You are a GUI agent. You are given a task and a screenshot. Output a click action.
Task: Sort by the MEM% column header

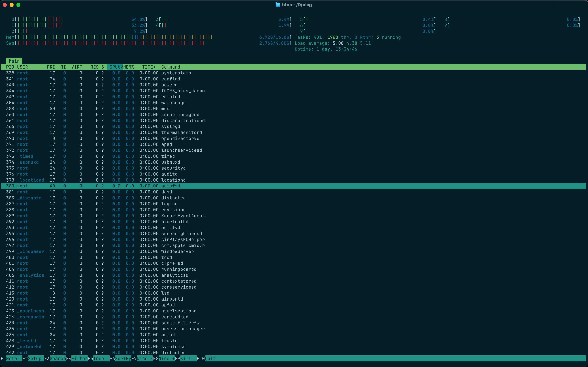click(x=129, y=67)
